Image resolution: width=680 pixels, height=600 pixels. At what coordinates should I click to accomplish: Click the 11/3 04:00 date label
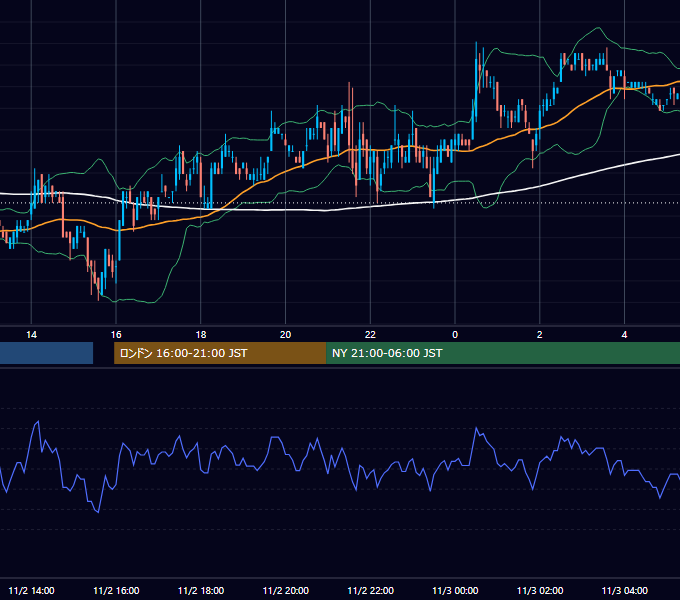pos(624,590)
